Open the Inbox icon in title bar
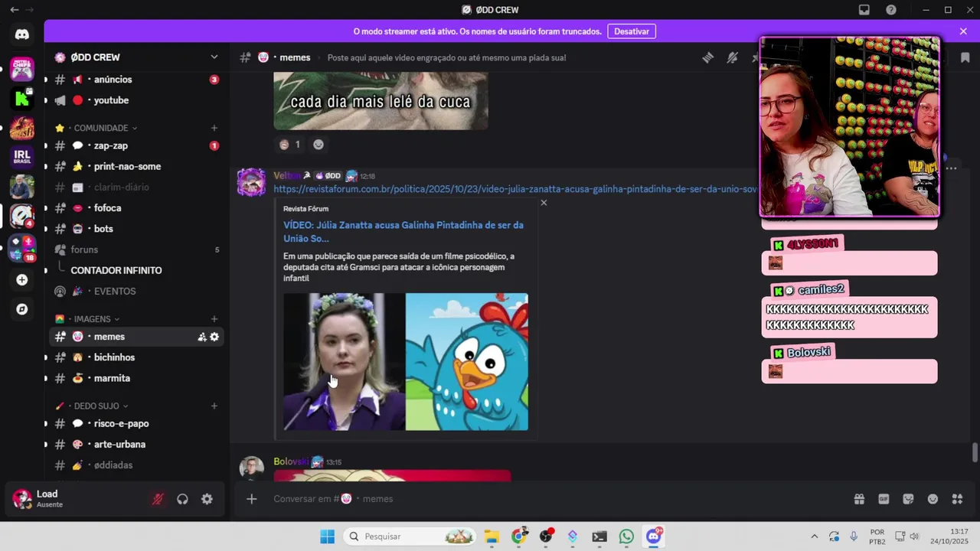980x551 pixels. pos(864,10)
